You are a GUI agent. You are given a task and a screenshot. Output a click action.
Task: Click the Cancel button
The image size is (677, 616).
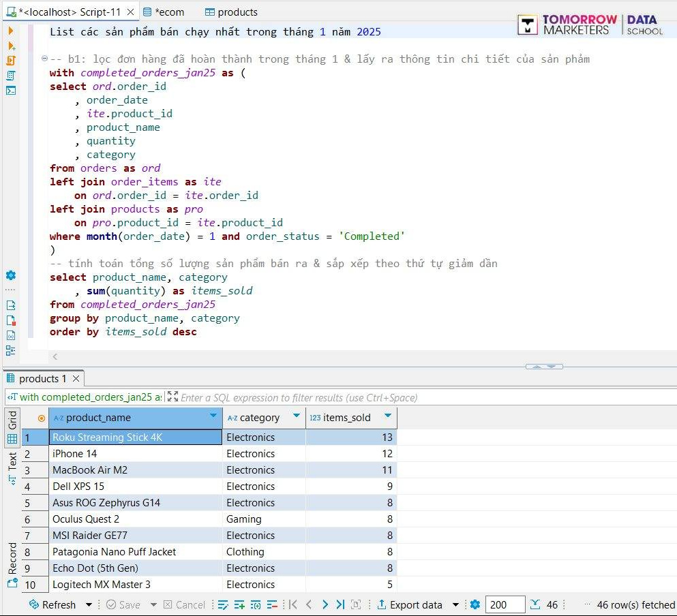184,604
